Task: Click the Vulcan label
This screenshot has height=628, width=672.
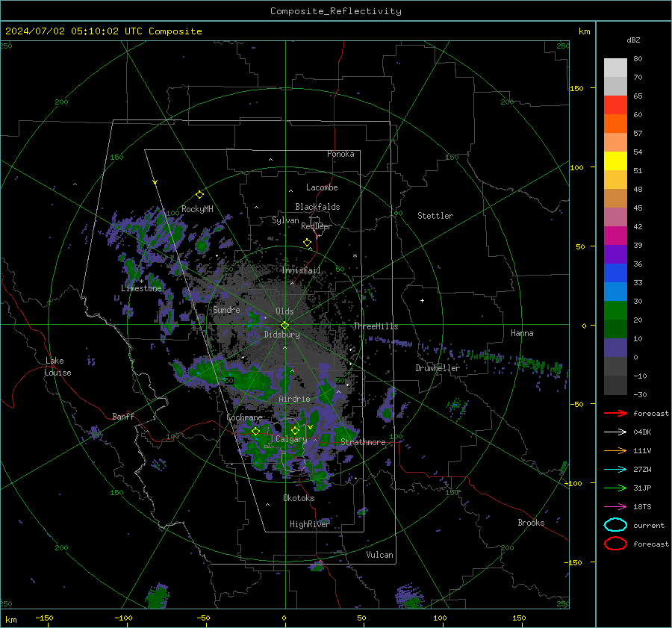Action: 380,555
